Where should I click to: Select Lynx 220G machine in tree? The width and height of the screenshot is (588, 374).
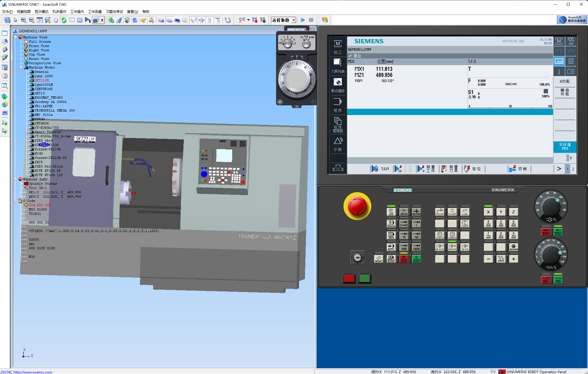coord(44,76)
